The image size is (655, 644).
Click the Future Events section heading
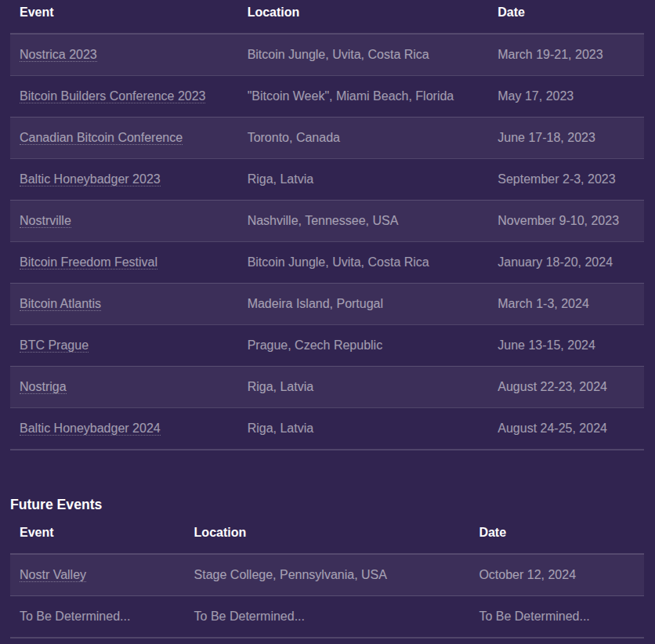pyautogui.click(x=56, y=505)
